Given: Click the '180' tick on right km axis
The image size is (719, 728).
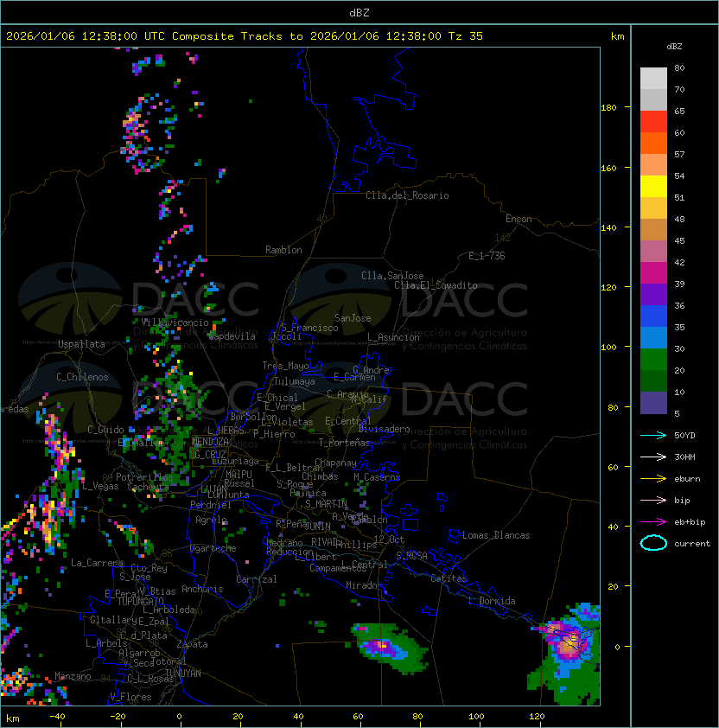Looking at the screenshot, I should [x=608, y=108].
